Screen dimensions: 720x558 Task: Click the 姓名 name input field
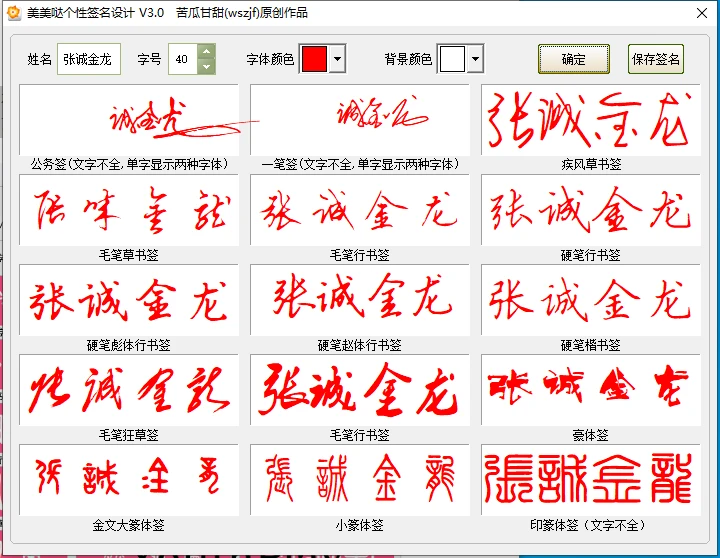[x=89, y=59]
